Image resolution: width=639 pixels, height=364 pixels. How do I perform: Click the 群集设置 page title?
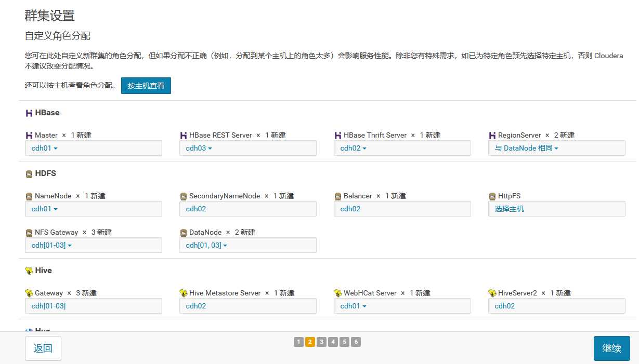[50, 16]
